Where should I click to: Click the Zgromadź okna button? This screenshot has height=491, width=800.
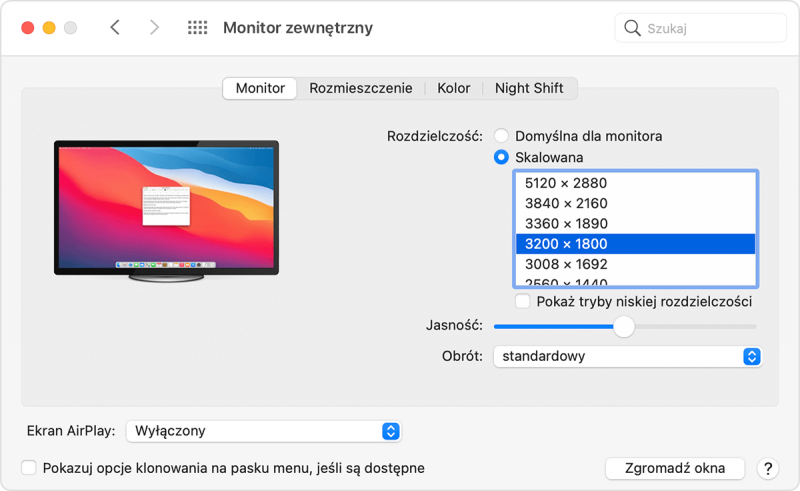tap(674, 468)
